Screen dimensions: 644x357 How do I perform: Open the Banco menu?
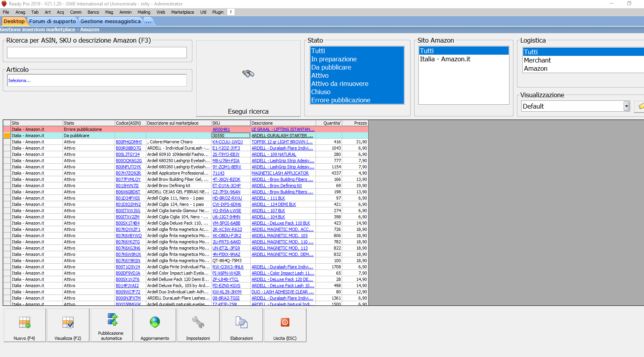(x=93, y=12)
